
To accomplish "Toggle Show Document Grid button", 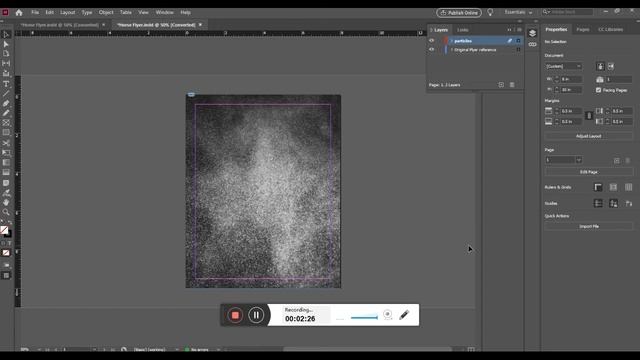I will pyautogui.click(x=629, y=187).
